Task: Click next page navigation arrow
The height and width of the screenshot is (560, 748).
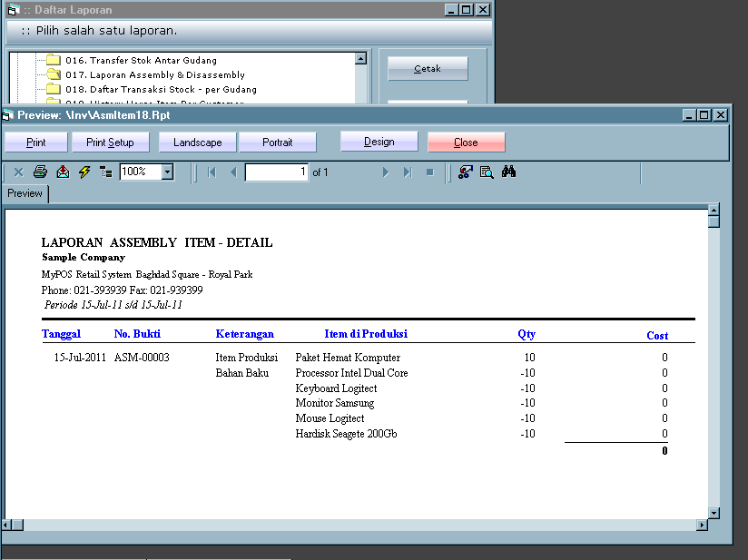Action: pos(386,172)
